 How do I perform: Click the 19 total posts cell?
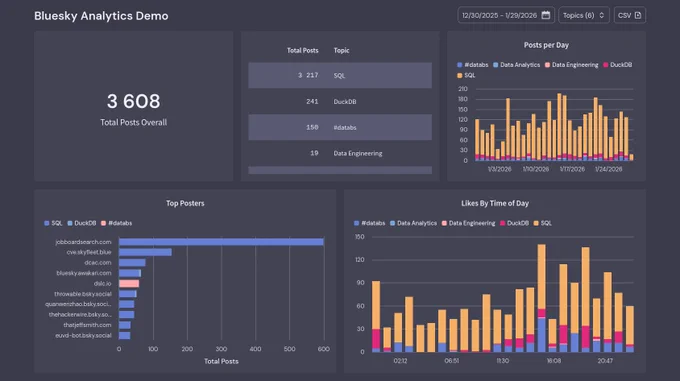click(x=314, y=153)
